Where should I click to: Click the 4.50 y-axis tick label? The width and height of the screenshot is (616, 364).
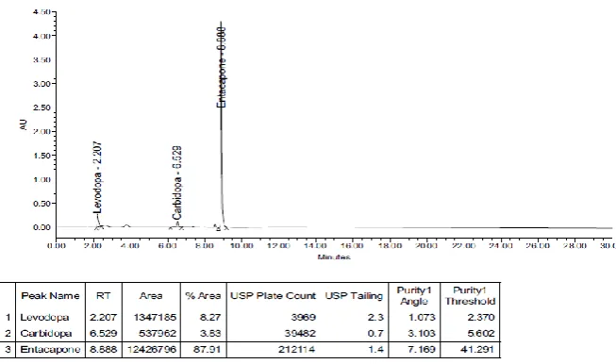coord(42,11)
